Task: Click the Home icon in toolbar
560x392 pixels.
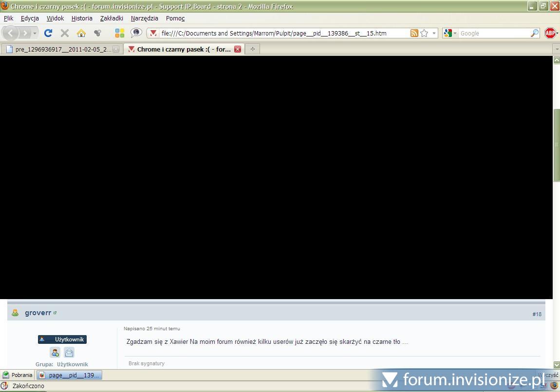Action: 81,33
